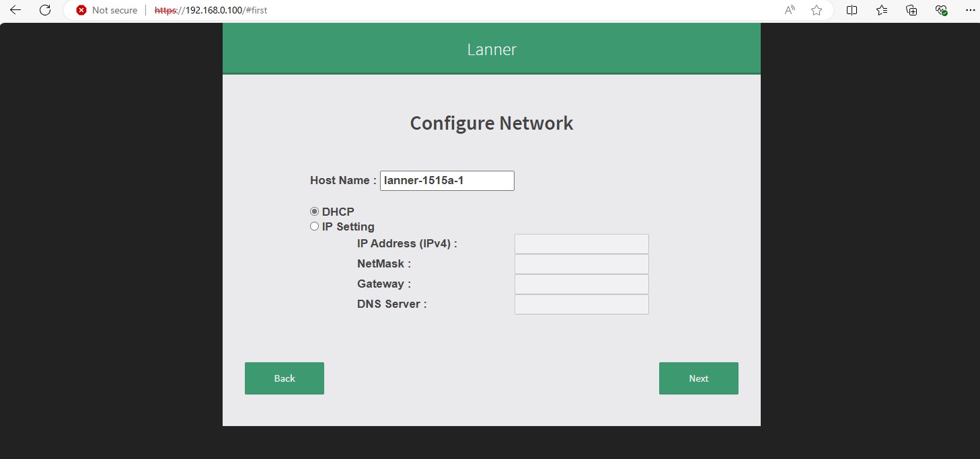The width and height of the screenshot is (980, 459).
Task: Click the NetMask input field
Action: [582, 264]
